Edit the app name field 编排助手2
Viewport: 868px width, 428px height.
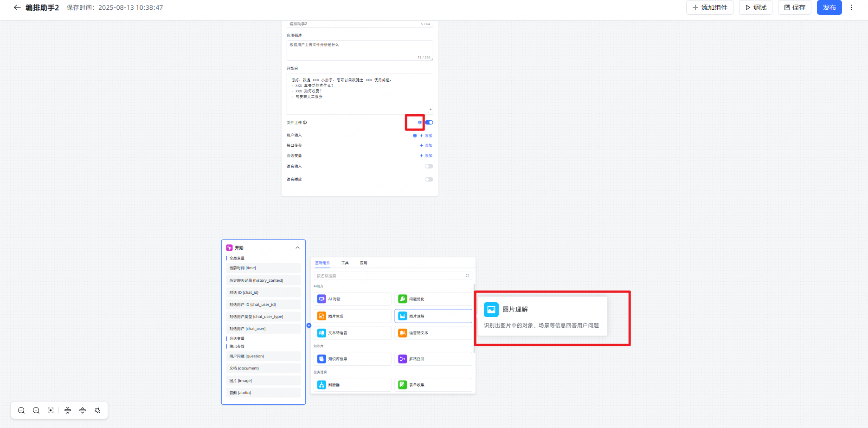click(x=360, y=24)
